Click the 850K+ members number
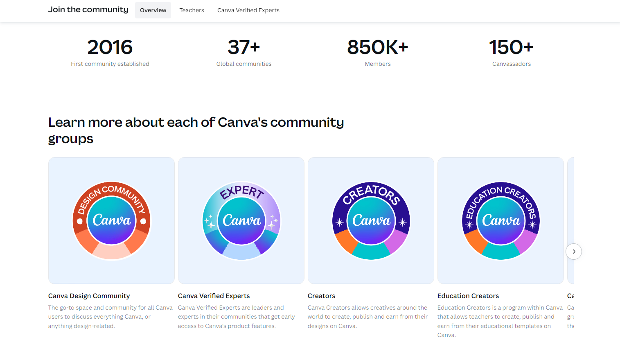The image size is (620, 364). (x=378, y=47)
